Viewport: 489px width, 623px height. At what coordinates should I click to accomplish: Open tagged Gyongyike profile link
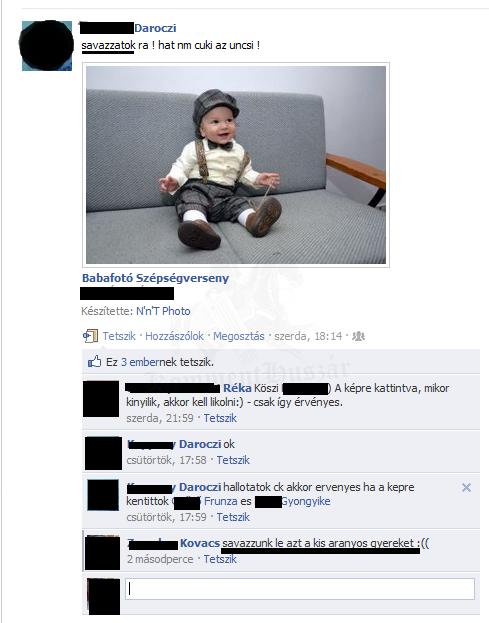click(305, 501)
